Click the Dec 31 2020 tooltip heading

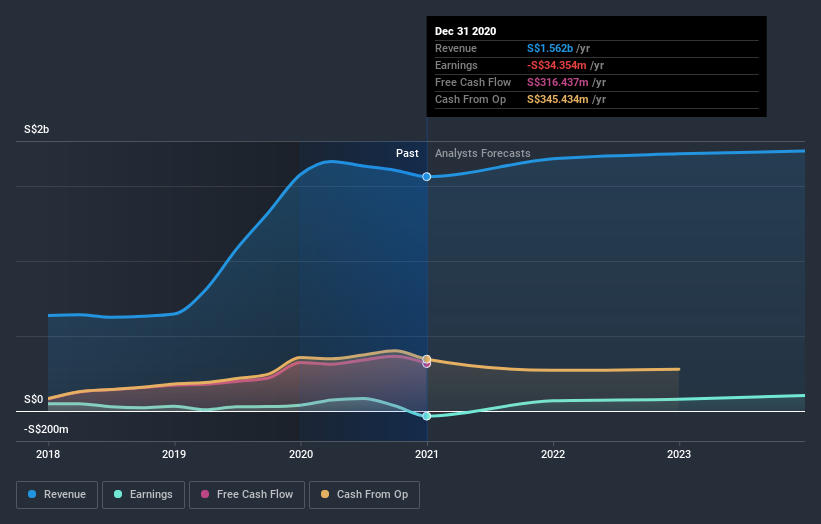click(x=465, y=31)
